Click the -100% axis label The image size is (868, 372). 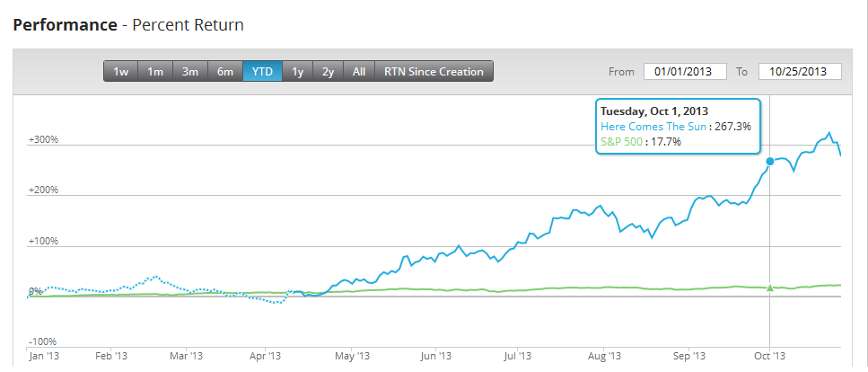(42, 342)
